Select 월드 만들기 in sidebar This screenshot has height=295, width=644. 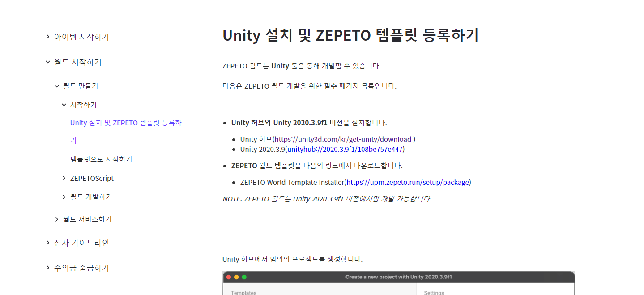point(81,86)
